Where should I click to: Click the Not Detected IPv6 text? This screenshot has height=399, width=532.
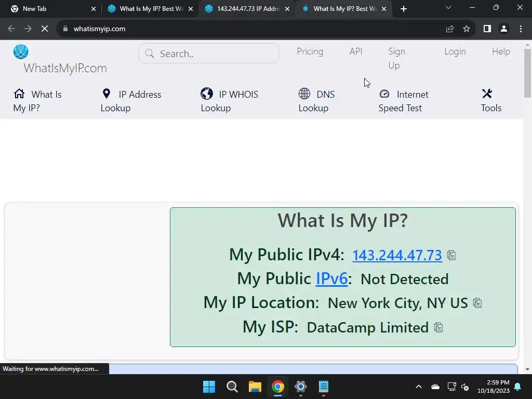[x=404, y=279]
